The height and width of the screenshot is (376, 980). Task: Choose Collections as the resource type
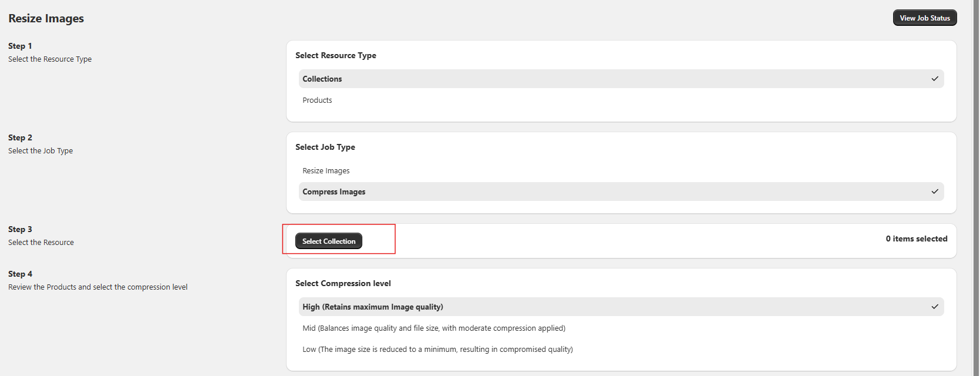coord(621,79)
